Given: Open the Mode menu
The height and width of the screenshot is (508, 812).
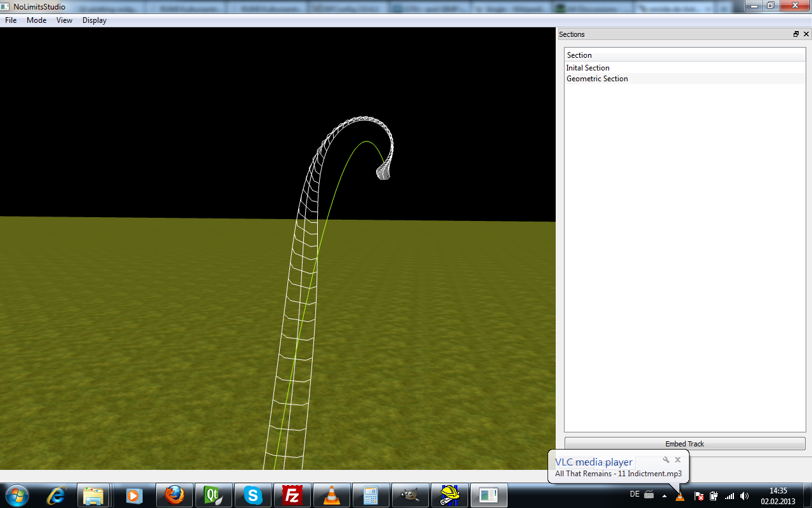Looking at the screenshot, I should coord(36,20).
